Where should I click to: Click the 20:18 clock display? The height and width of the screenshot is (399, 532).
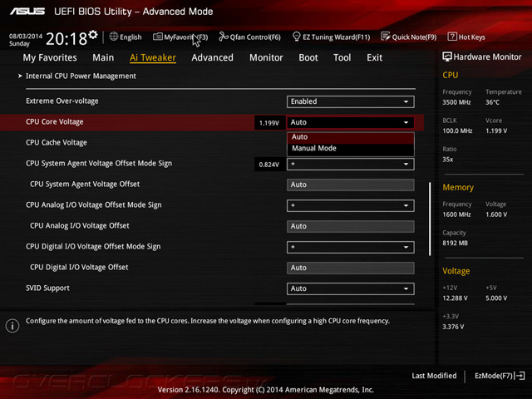[x=66, y=39]
